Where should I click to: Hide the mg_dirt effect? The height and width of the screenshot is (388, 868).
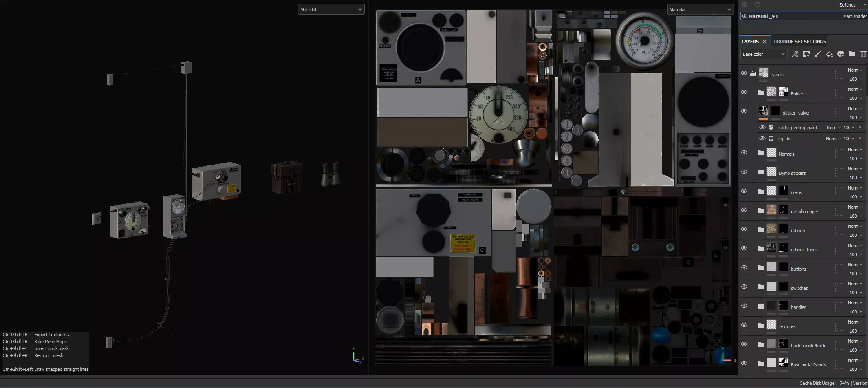pyautogui.click(x=762, y=139)
